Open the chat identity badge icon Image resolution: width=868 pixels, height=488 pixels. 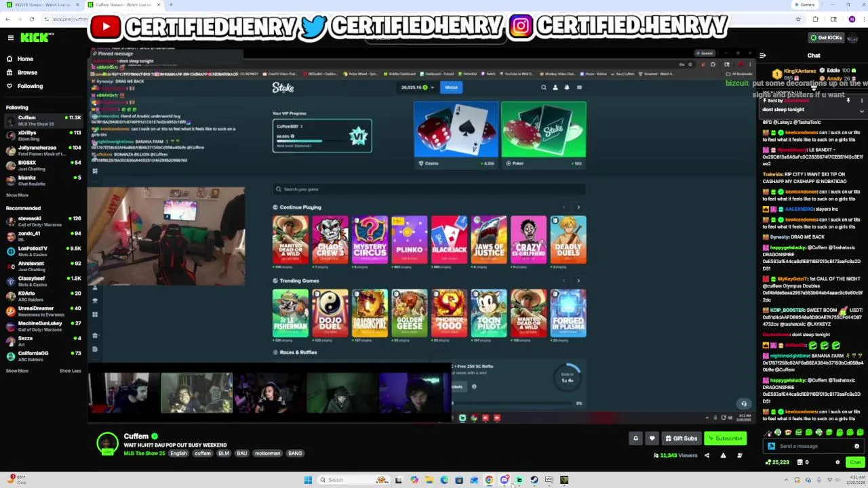click(771, 446)
